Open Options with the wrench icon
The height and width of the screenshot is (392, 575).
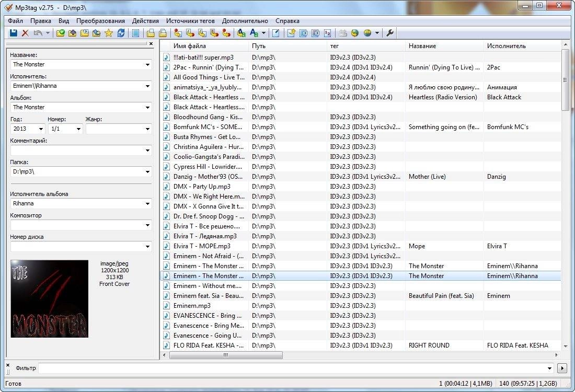[x=390, y=33]
